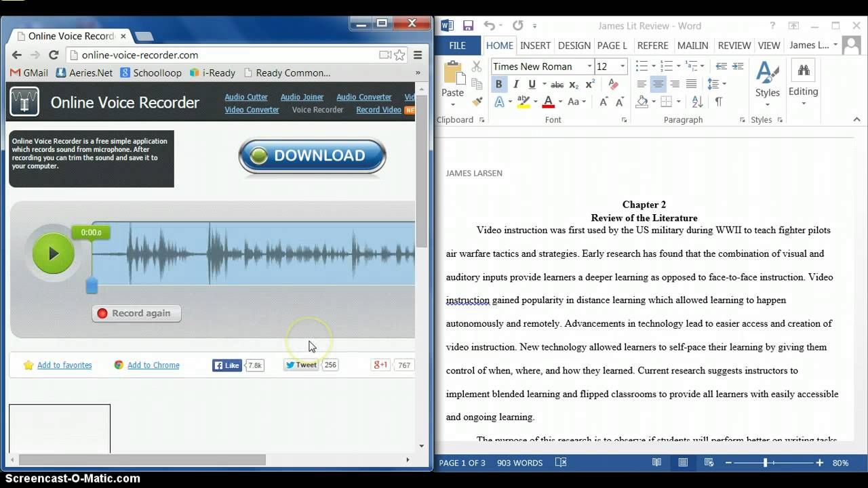868x488 pixels.
Task: Click the Word zoom slider handle
Action: coord(766,462)
